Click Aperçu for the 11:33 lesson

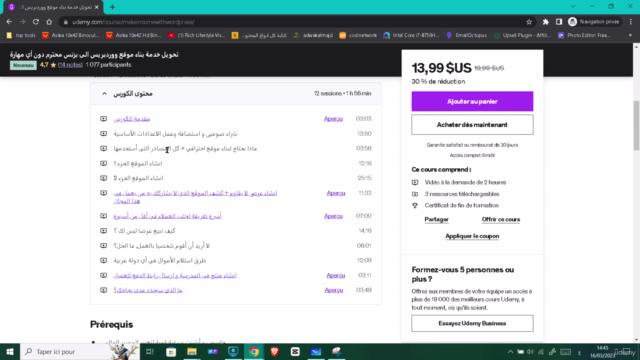(x=336, y=193)
